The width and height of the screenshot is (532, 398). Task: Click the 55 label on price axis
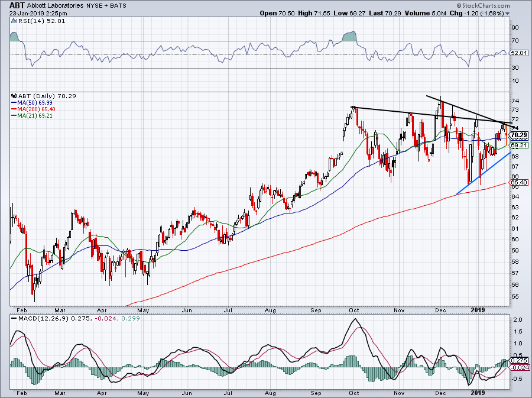[515, 296]
